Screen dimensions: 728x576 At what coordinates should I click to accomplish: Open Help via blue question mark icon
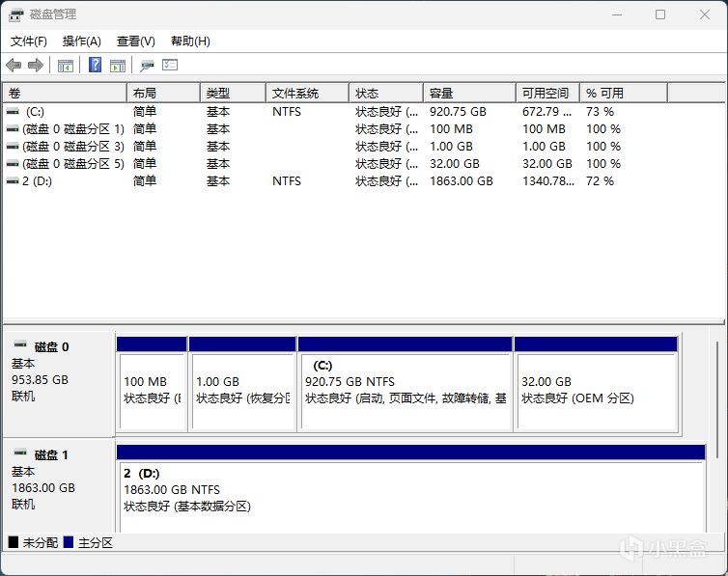(x=95, y=66)
